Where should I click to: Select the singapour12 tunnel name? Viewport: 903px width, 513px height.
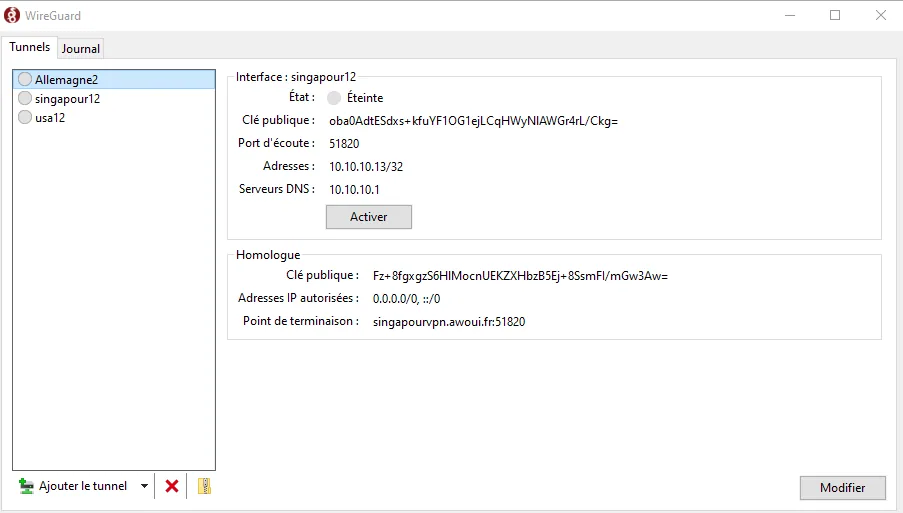coord(67,99)
